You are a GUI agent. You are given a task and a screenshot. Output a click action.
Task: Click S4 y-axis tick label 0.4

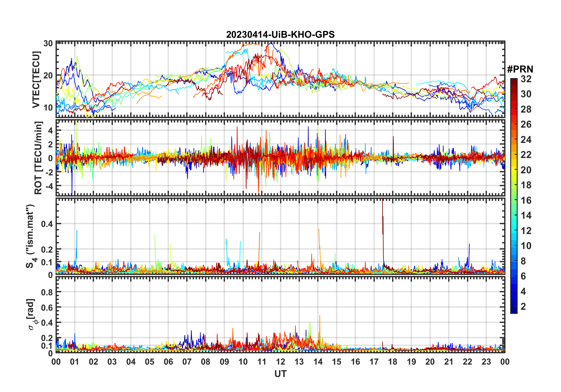click(47, 224)
